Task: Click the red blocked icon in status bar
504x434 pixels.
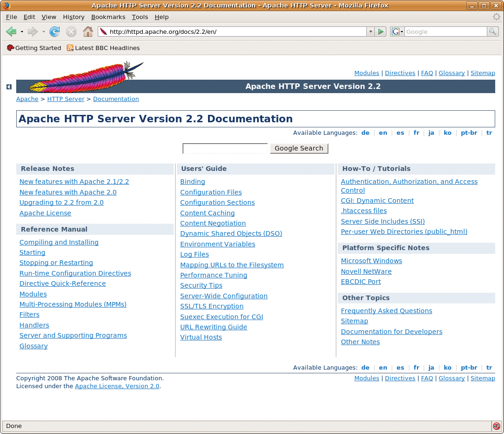Action: (x=496, y=426)
